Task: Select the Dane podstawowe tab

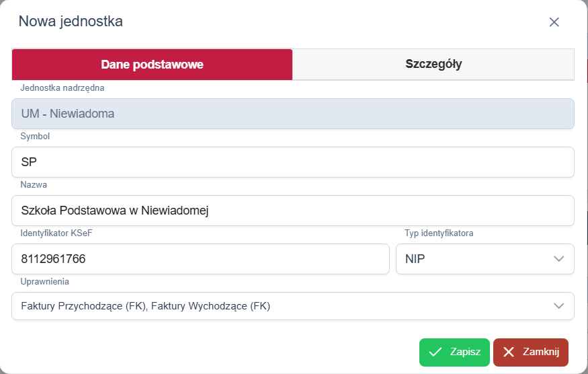Action: 152,65
